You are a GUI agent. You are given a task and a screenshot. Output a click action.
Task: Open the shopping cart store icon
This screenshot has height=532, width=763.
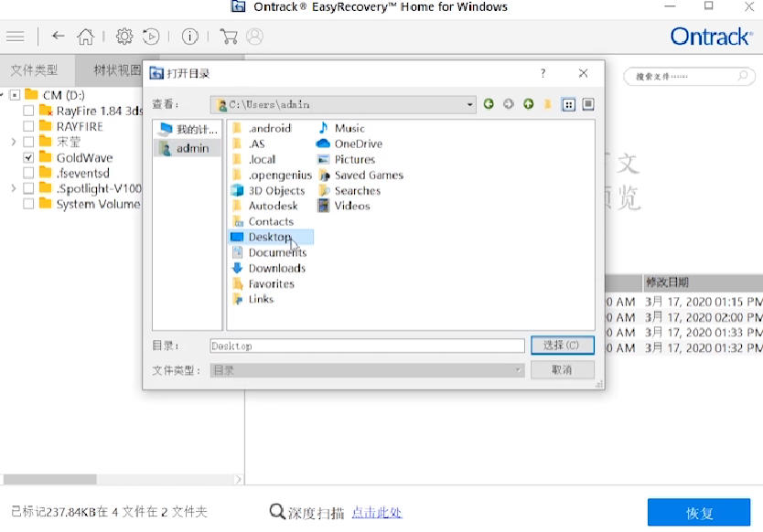point(230,37)
